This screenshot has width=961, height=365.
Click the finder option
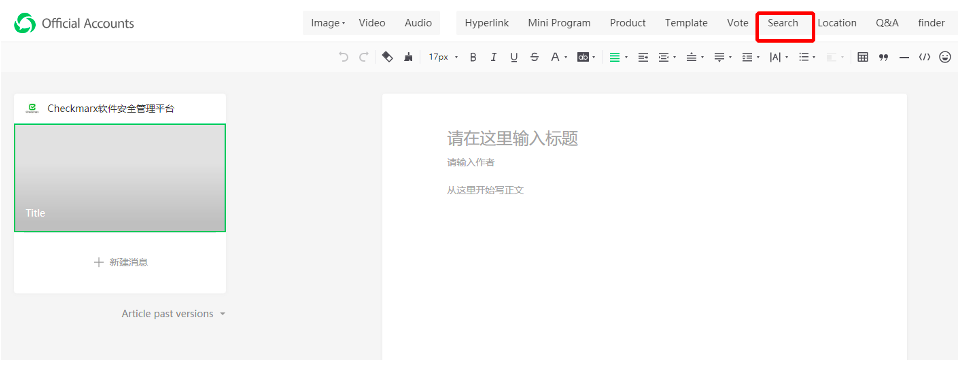coord(931,23)
